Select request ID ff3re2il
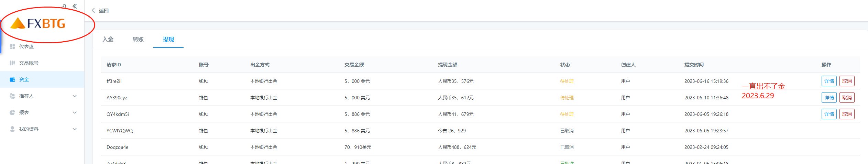The image size is (868, 164). 114,81
